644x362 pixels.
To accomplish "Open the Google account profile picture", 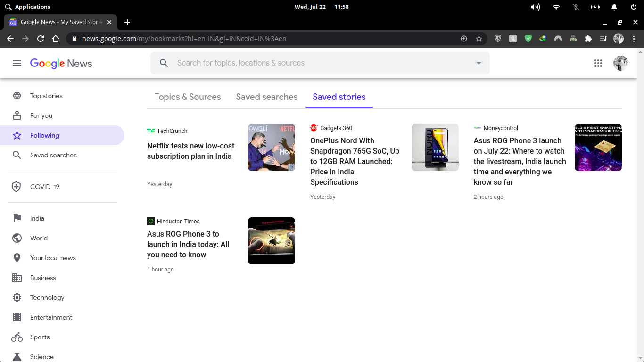I will coord(620,63).
